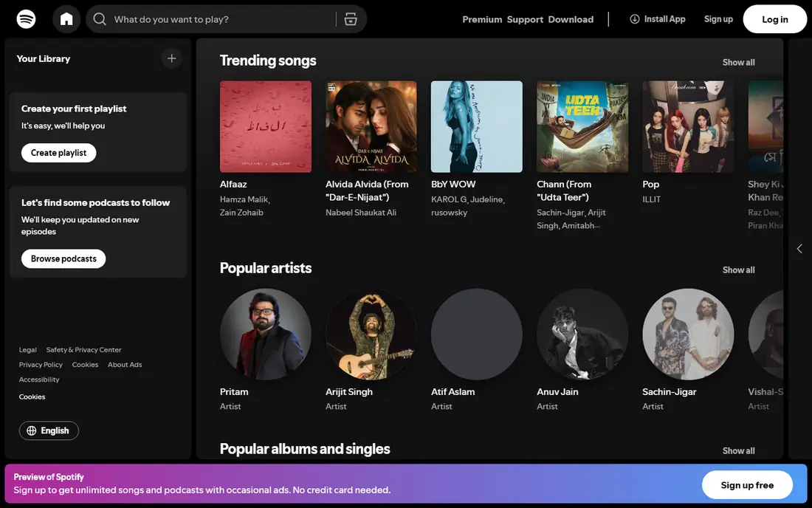Click the plus icon in Your Library
This screenshot has width=812, height=508.
[x=171, y=58]
